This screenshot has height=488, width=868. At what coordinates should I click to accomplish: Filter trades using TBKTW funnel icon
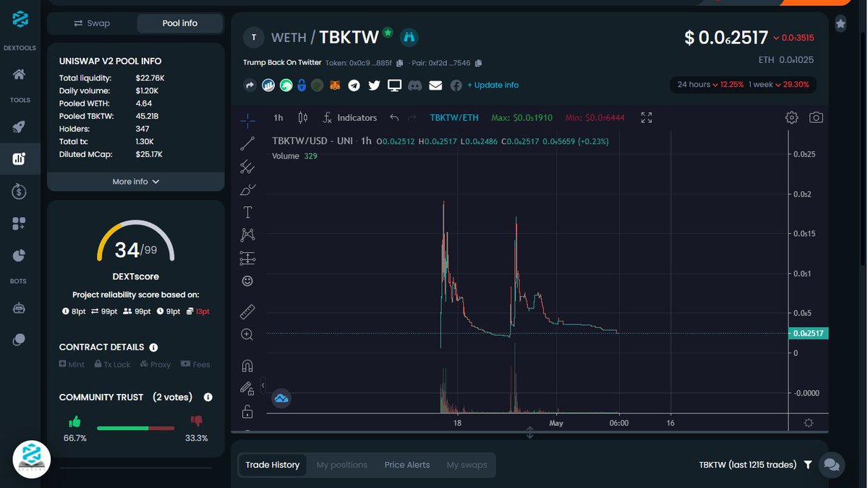pyautogui.click(x=808, y=465)
